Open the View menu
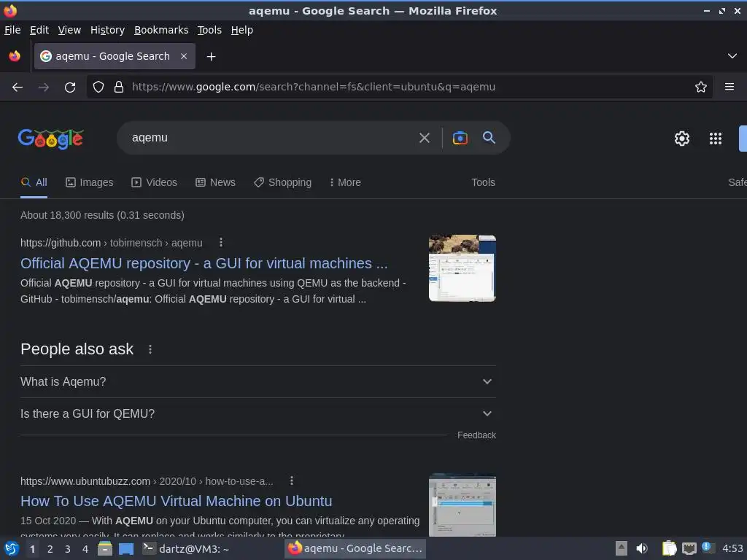 click(69, 30)
